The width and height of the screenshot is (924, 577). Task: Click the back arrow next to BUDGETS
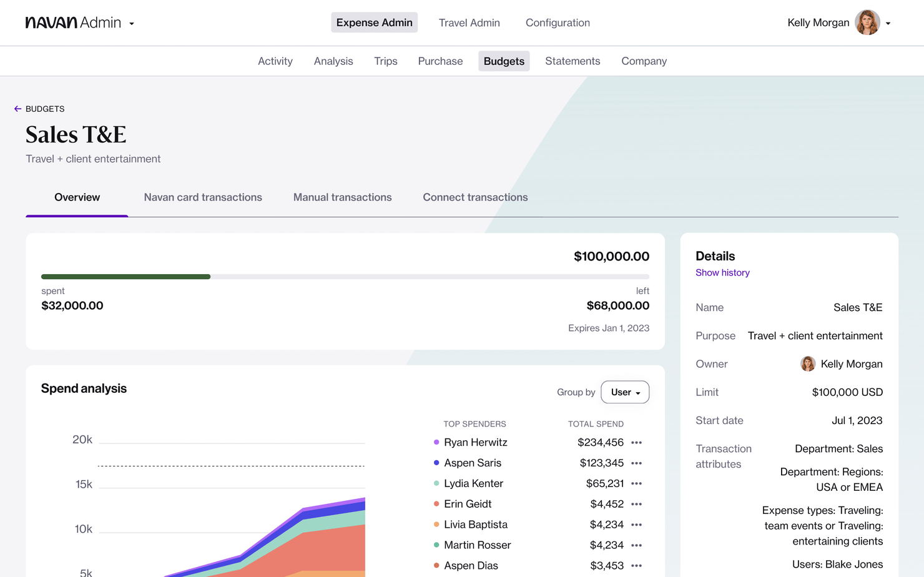tap(17, 109)
